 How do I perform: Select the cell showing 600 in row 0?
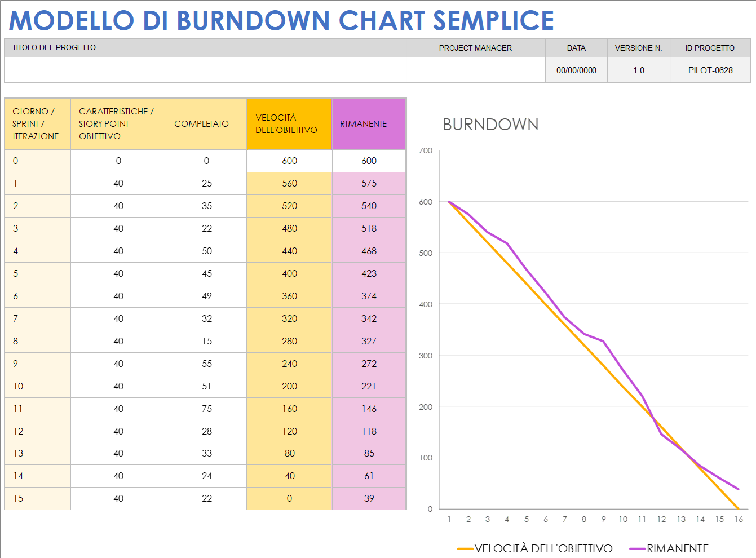[289, 161]
